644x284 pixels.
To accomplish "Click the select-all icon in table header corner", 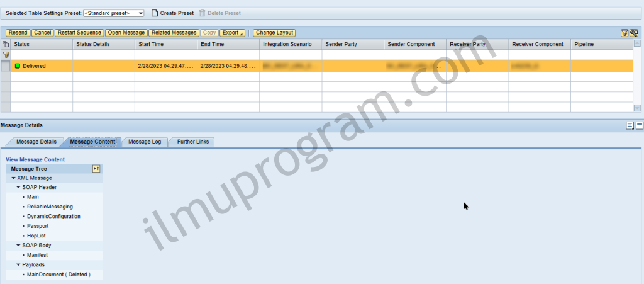I will click(6, 45).
